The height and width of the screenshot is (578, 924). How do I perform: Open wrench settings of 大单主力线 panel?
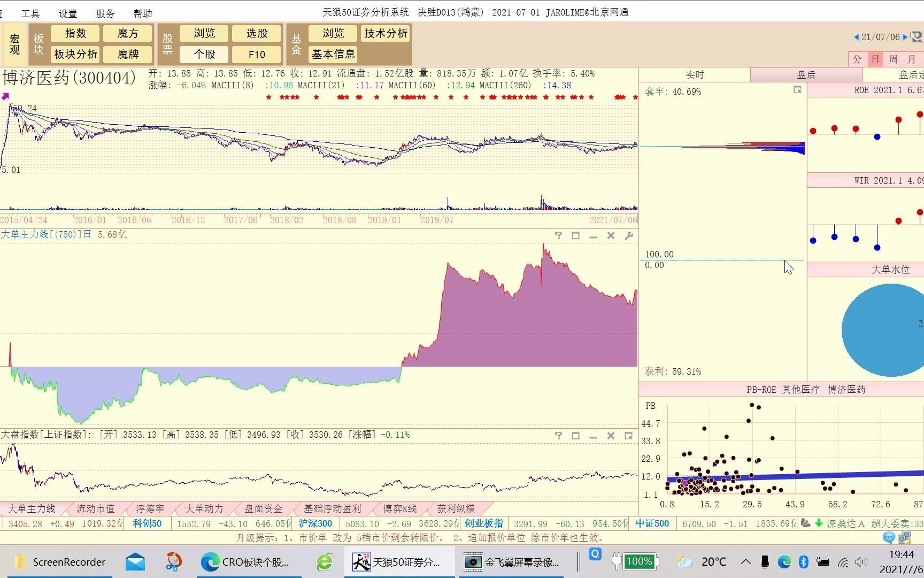click(x=628, y=235)
